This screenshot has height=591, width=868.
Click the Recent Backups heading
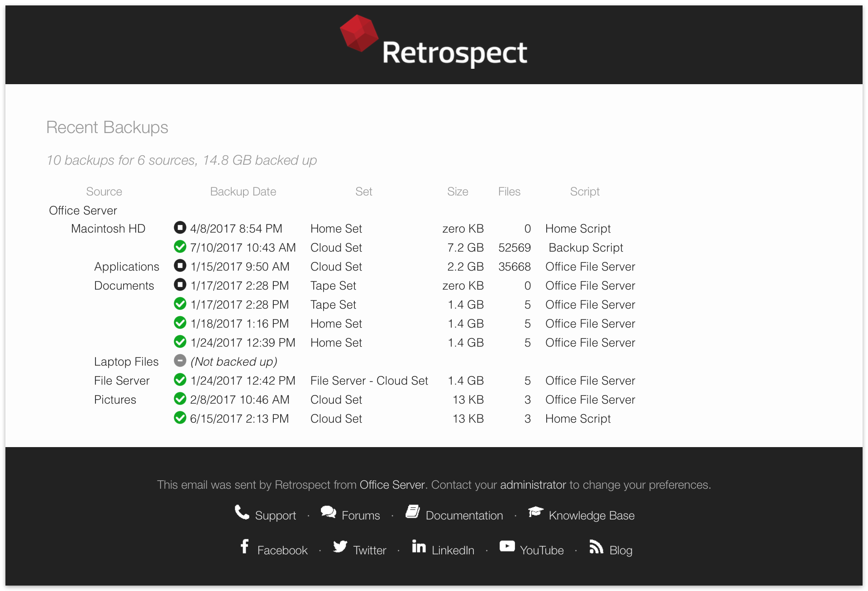click(107, 127)
